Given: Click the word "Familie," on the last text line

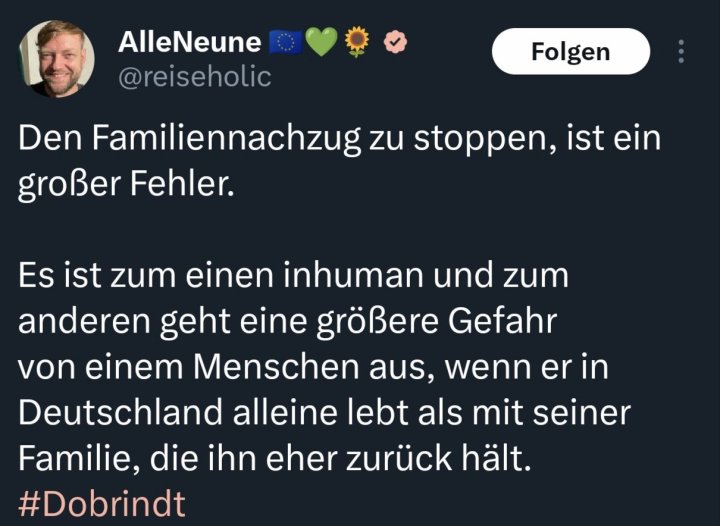Looking at the screenshot, I should (67, 459).
